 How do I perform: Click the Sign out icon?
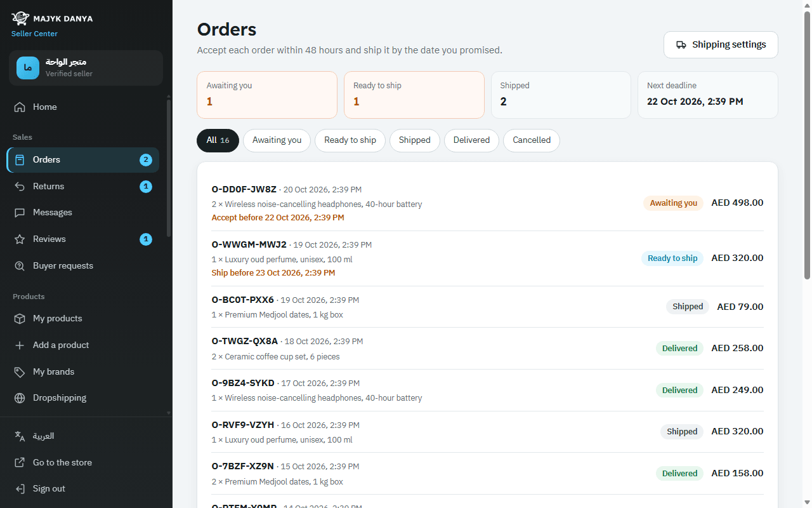20,489
